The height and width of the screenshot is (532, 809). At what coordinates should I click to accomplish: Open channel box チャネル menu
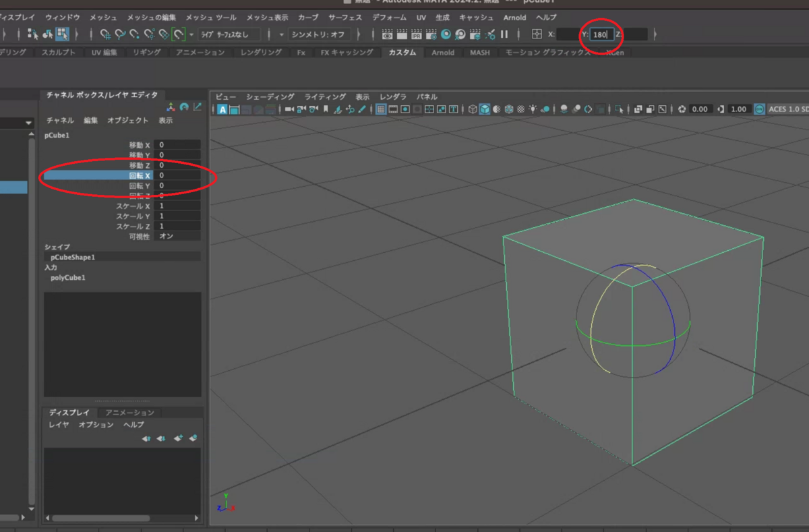tap(60, 121)
